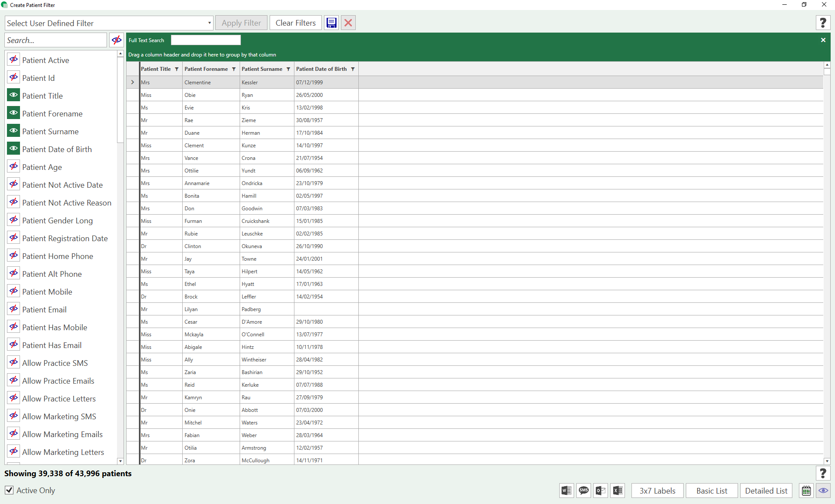Click the 3x7 Labels button
The height and width of the screenshot is (504, 835).
pos(657,491)
